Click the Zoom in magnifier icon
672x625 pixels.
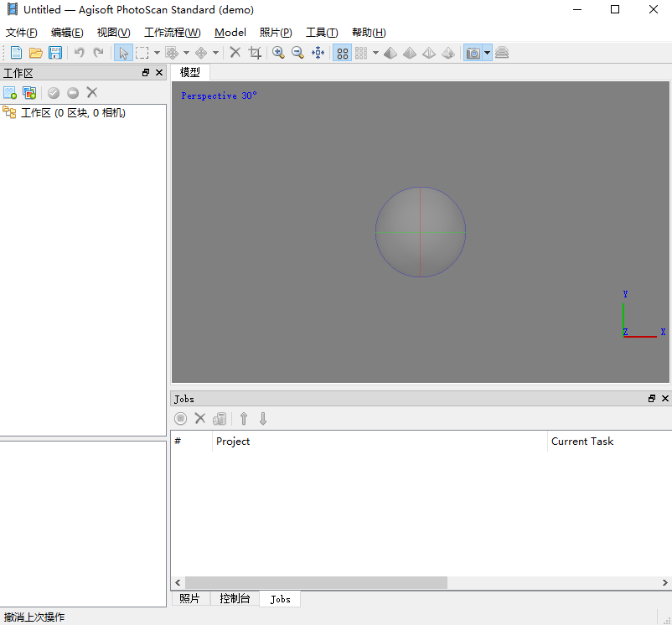tap(278, 53)
